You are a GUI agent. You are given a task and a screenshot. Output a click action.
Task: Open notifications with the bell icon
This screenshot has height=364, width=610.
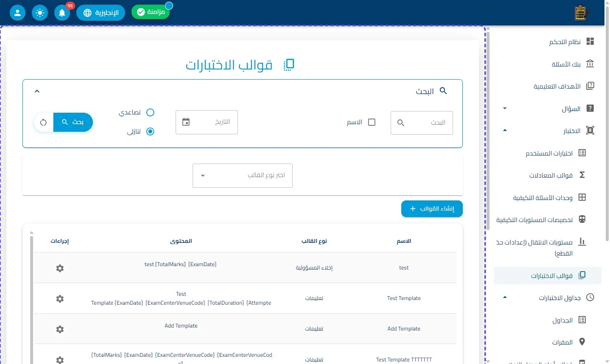click(x=62, y=13)
